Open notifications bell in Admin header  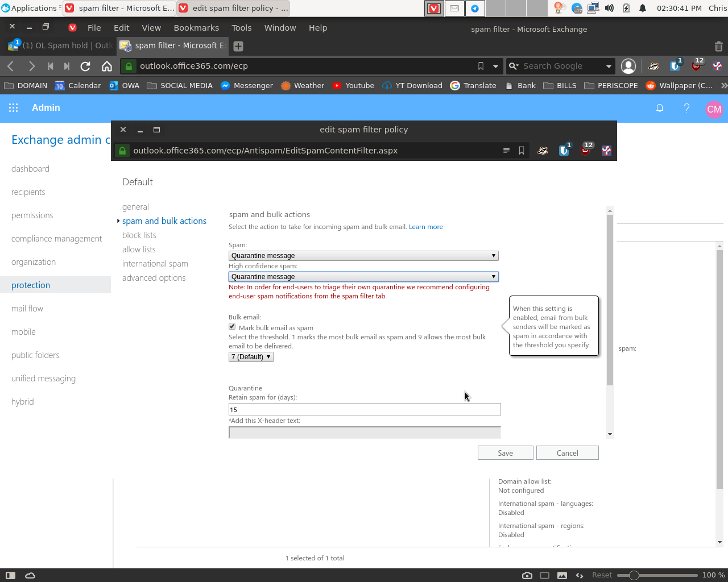point(660,108)
